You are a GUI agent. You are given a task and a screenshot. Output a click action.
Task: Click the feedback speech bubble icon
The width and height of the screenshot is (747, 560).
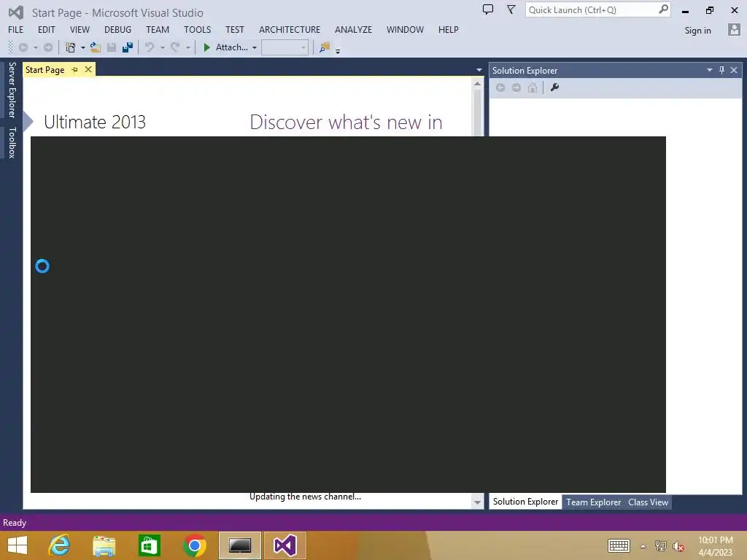(x=488, y=9)
